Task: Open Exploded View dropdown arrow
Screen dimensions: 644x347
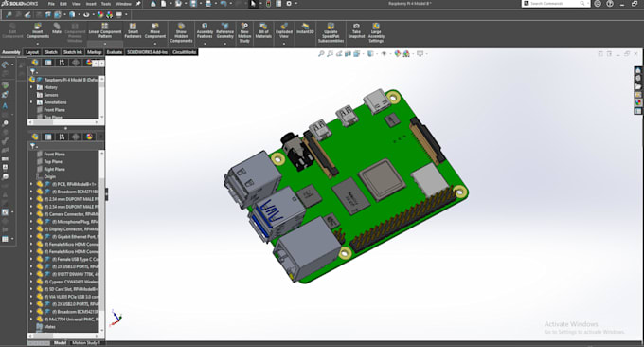Action: [x=284, y=44]
